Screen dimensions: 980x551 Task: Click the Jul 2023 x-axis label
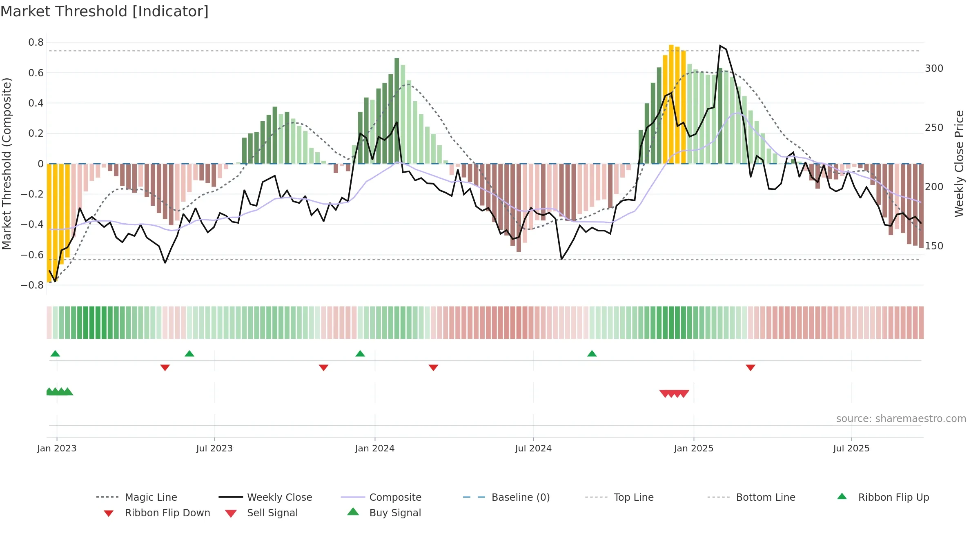[214, 449]
